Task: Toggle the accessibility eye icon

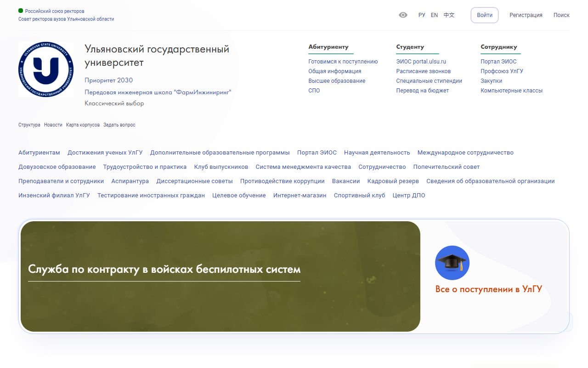Action: coord(403,15)
